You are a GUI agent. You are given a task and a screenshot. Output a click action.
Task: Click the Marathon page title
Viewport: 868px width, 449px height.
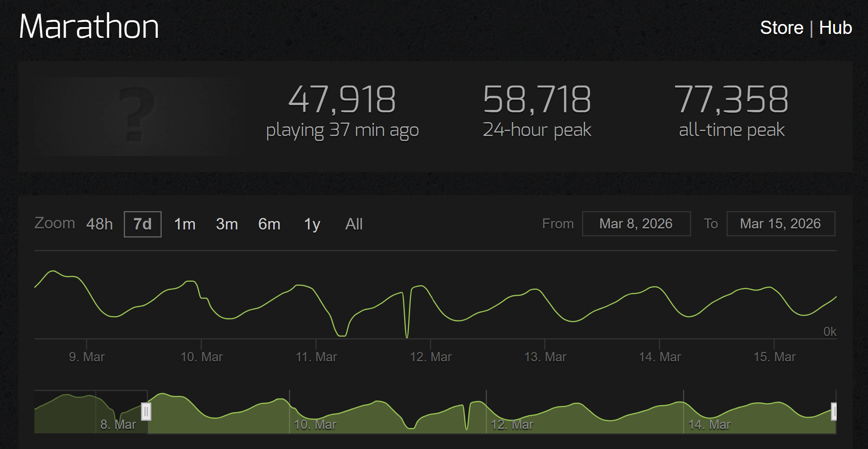(89, 27)
